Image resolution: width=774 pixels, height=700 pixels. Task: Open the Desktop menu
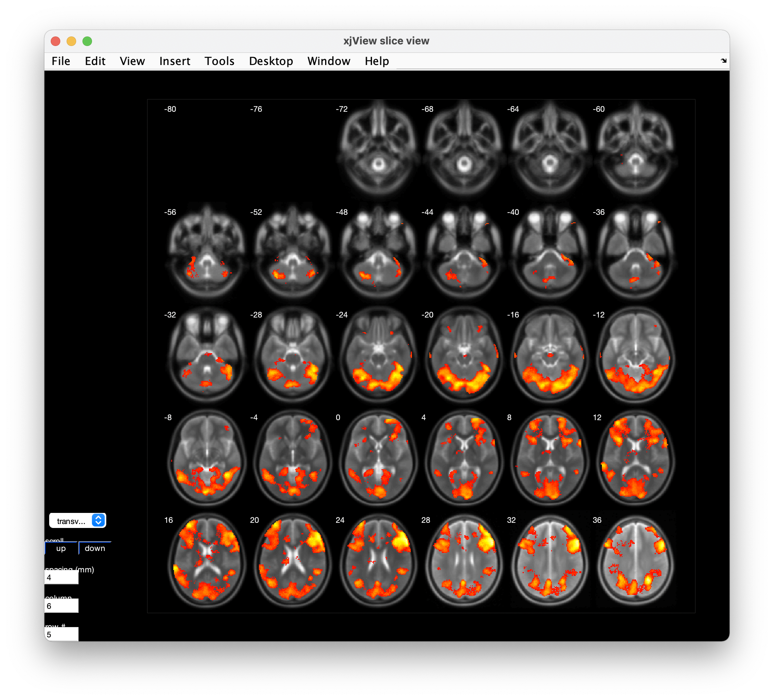[x=271, y=61]
